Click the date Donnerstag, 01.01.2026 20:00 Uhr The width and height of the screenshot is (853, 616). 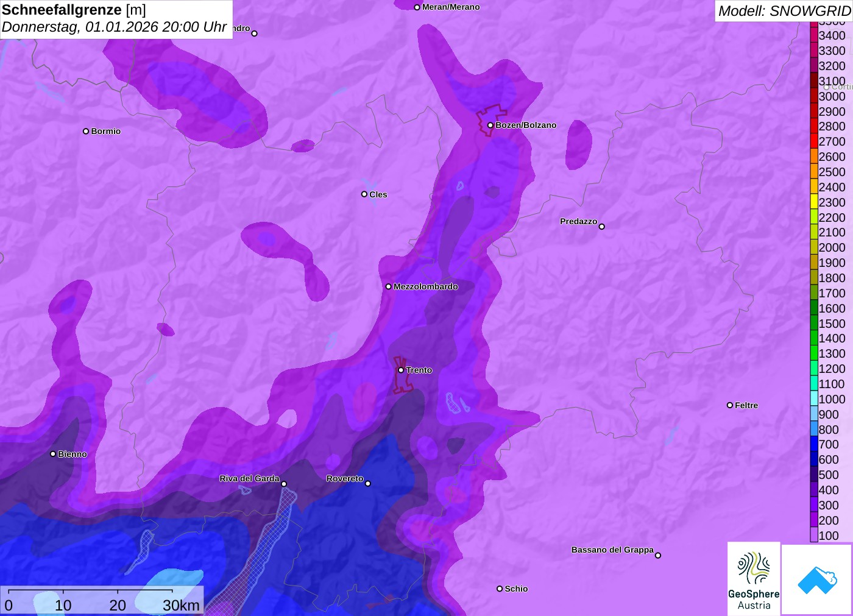[x=115, y=27]
